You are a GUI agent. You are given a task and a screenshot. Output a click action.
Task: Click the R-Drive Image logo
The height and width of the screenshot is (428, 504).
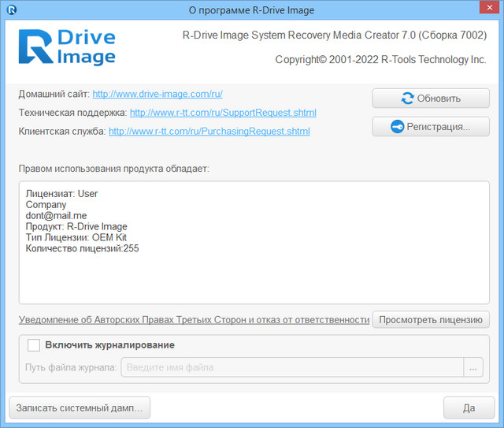(x=67, y=47)
